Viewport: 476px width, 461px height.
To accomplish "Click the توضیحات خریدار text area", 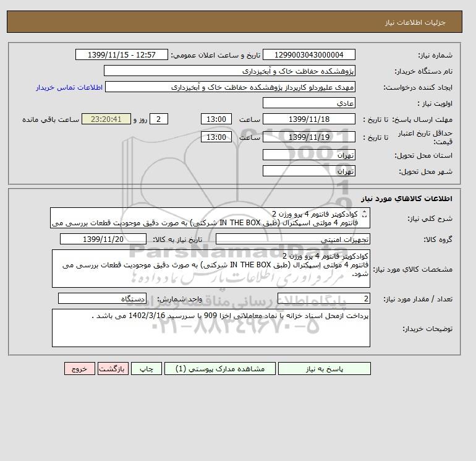I will 211,328.
